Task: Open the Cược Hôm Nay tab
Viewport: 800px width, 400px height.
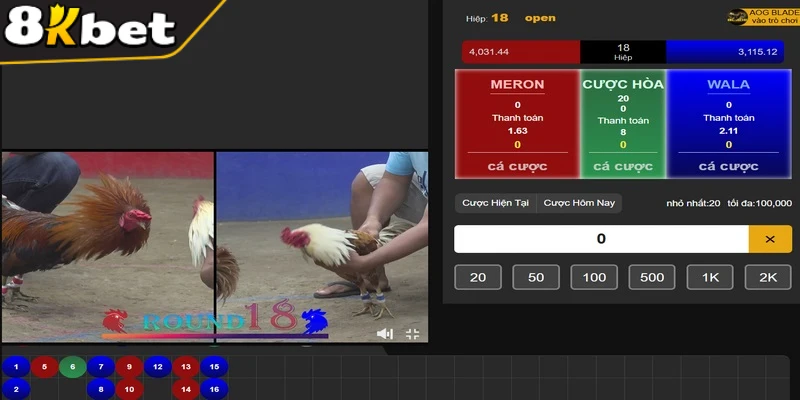Action: coord(578,203)
